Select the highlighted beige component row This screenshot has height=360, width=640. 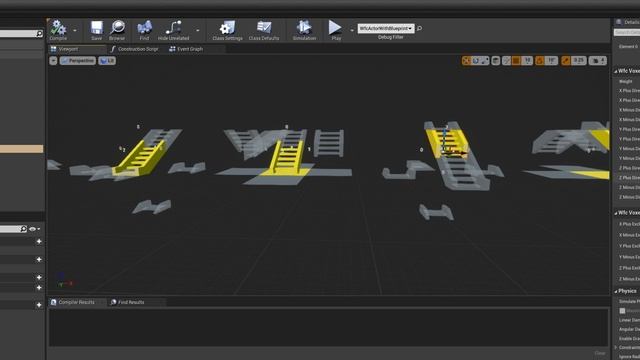[x=22, y=149]
